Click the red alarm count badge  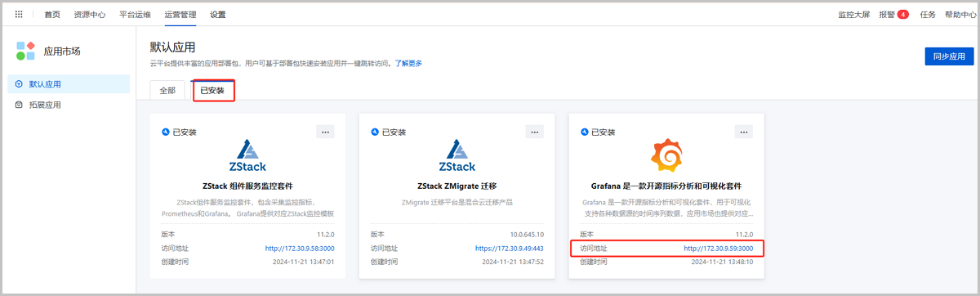pos(903,15)
